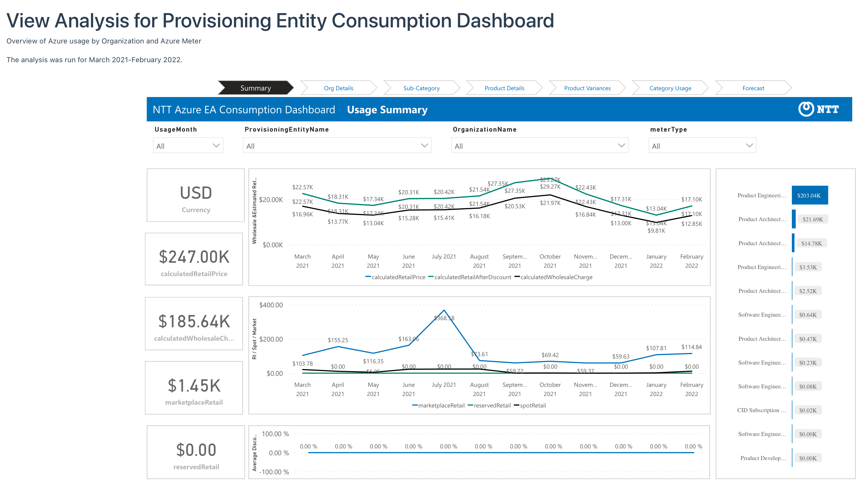Select the Product Variances tab
Image resolution: width=868 pixels, height=488 pixels.
point(587,88)
